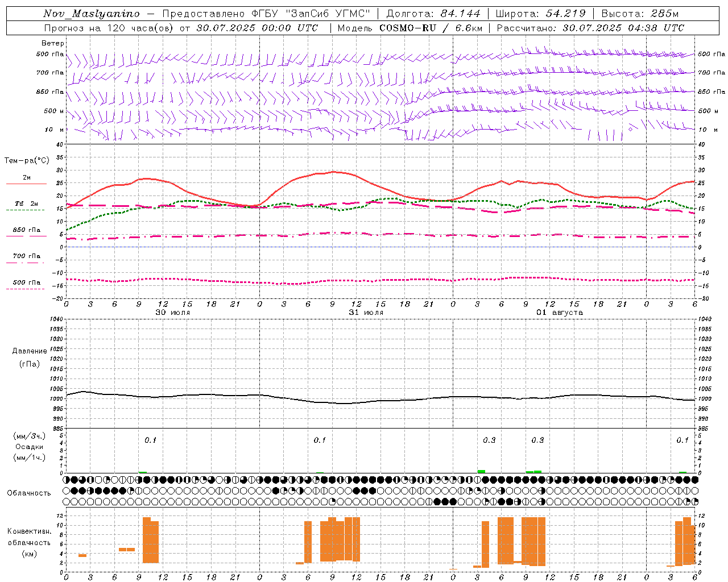Click the 'Td 2м' dew point legend label
Viewport: 728px width, 582px height.
27,203
